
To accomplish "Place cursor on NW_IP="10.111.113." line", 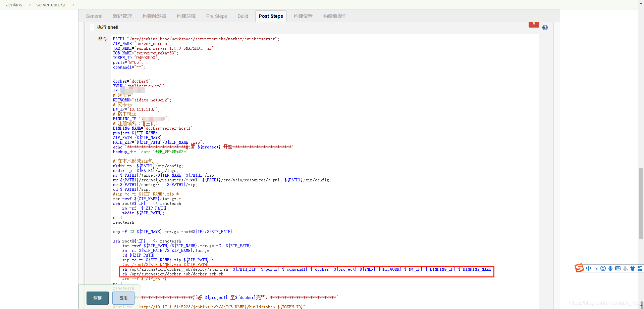I will coord(136,109).
